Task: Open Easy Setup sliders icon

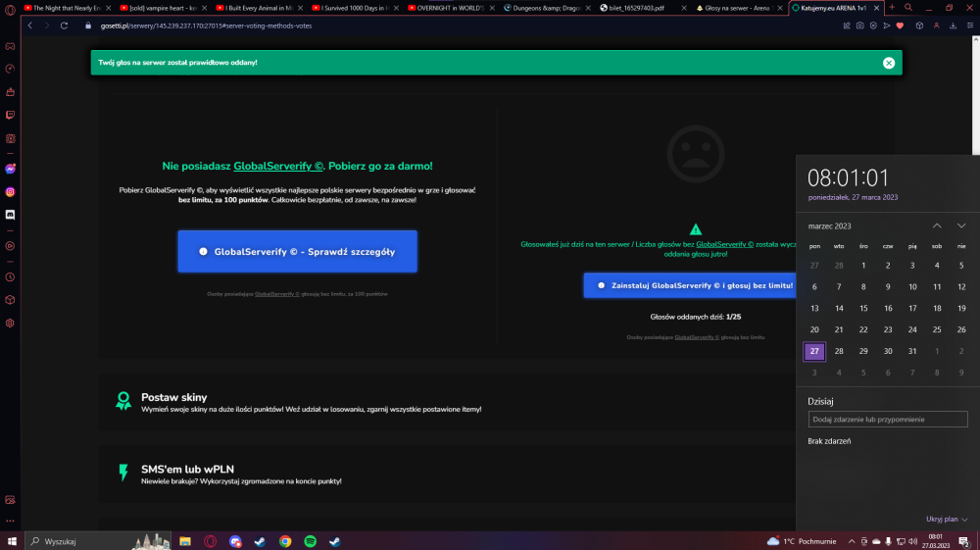Action: coord(970,25)
